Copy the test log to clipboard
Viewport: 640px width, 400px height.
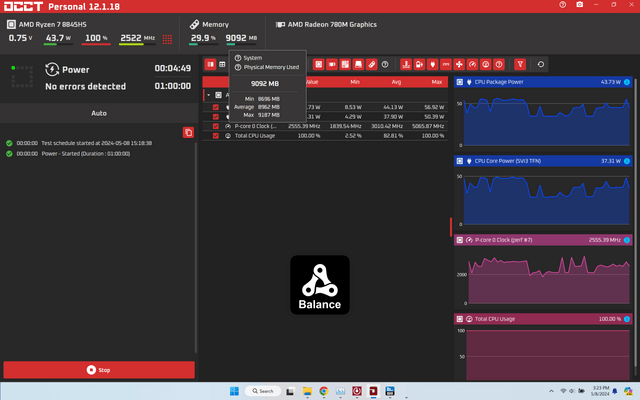pyautogui.click(x=188, y=133)
